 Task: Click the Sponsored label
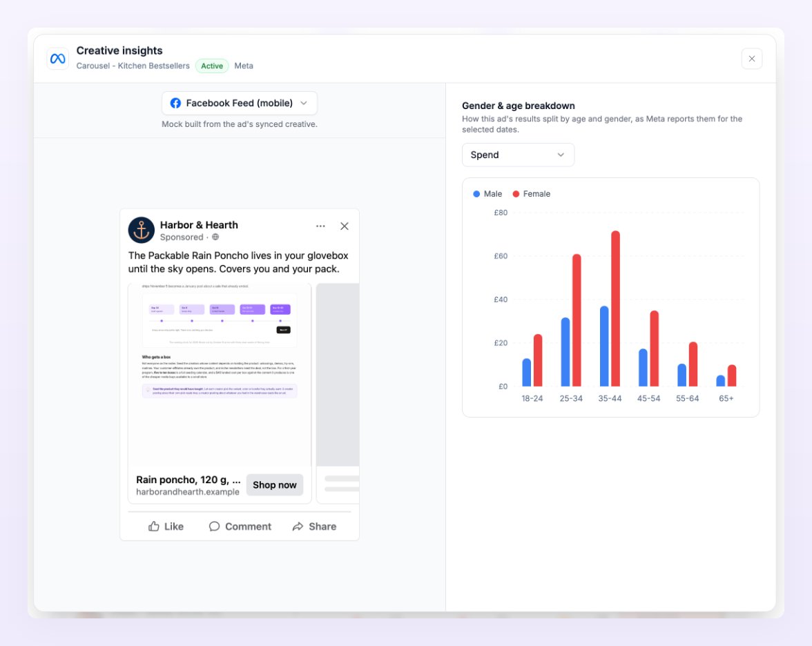(x=182, y=237)
